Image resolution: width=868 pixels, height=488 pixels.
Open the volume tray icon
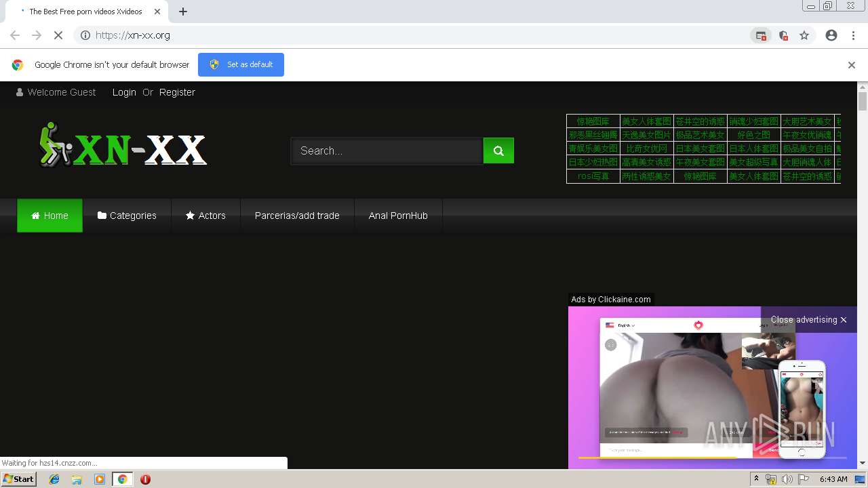tap(787, 479)
